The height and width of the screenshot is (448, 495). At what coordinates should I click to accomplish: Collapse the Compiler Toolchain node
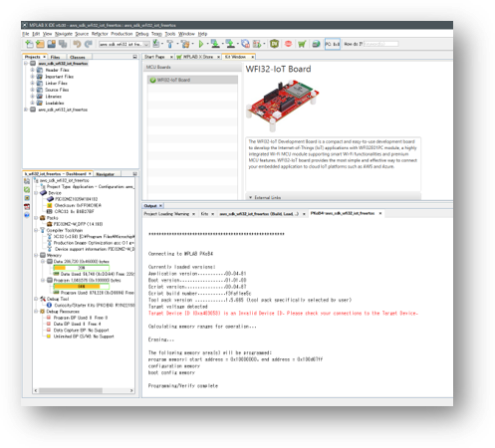[x=36, y=230]
